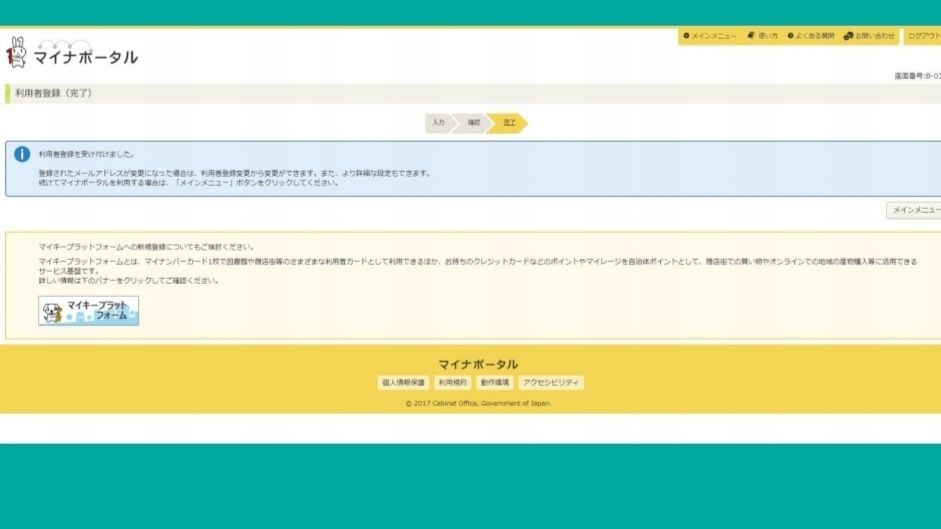Click the highlighted 完了 step

(510, 122)
